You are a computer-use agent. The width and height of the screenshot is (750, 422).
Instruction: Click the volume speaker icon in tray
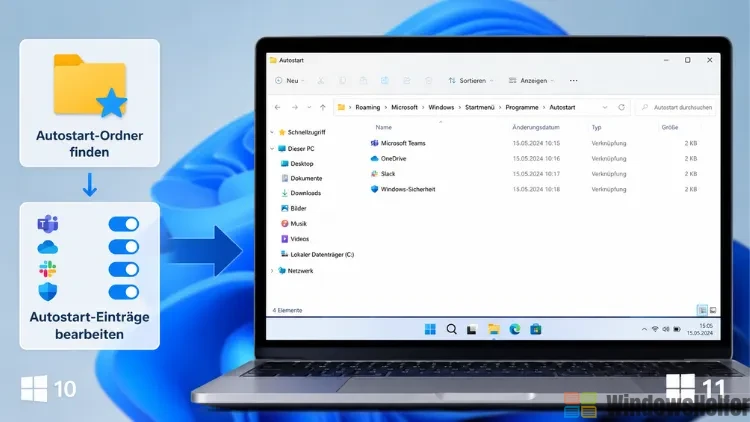pos(665,329)
